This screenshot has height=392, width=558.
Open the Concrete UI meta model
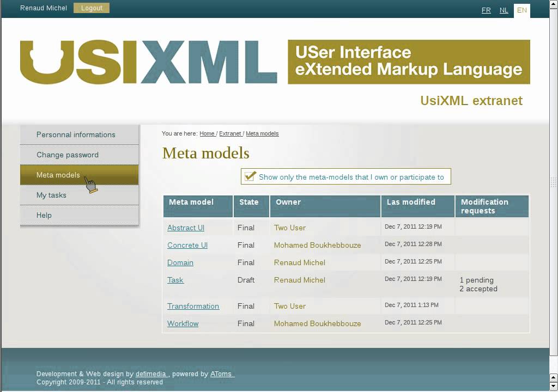pos(187,245)
